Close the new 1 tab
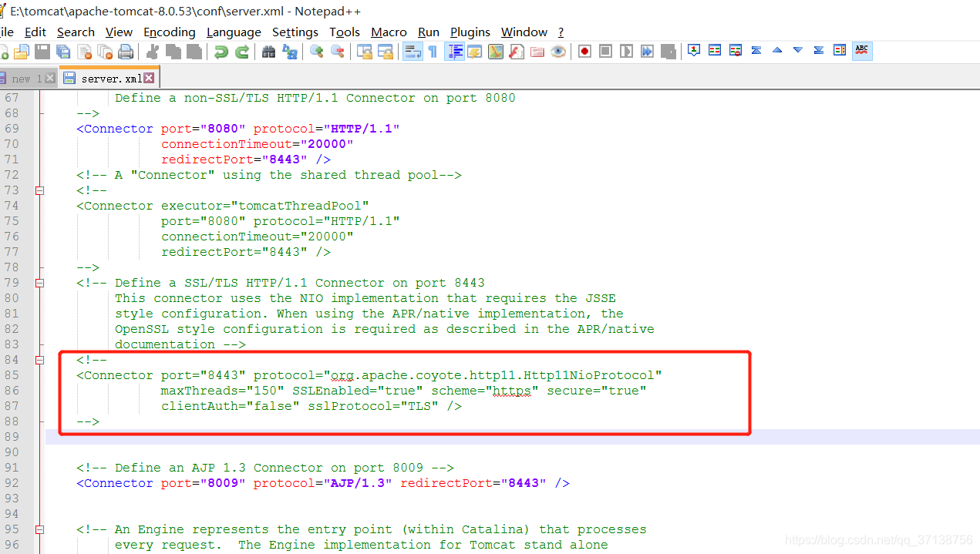The height and width of the screenshot is (554, 980). point(49,77)
